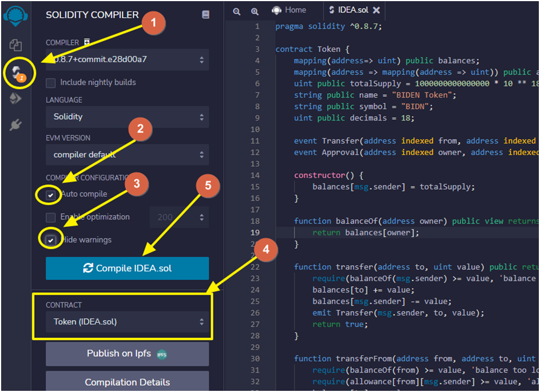Toggle the Hide warnings checkbox
The image size is (540, 392).
tap(50, 240)
